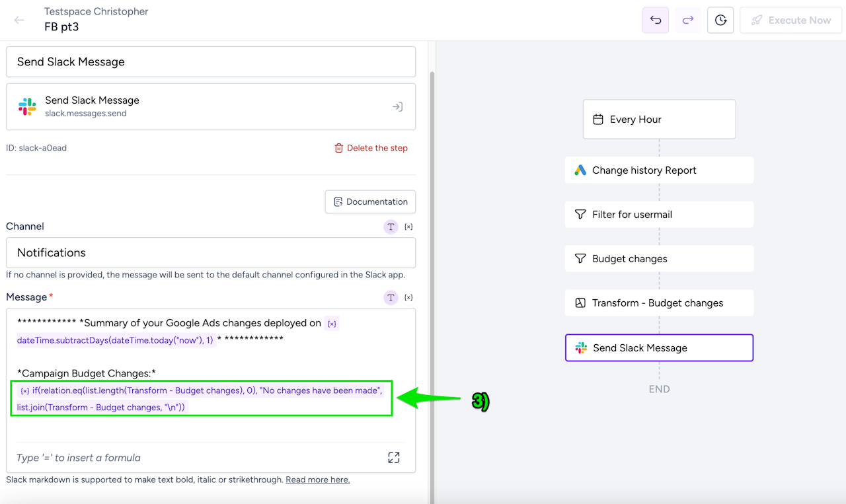The image size is (846, 504).
Task: Click the redo icon button
Action: (x=688, y=20)
